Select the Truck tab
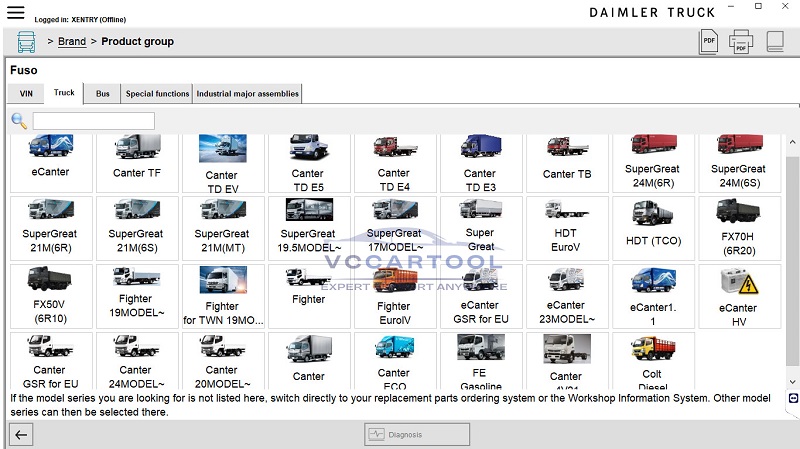The width and height of the screenshot is (800, 449). pyautogui.click(x=64, y=93)
